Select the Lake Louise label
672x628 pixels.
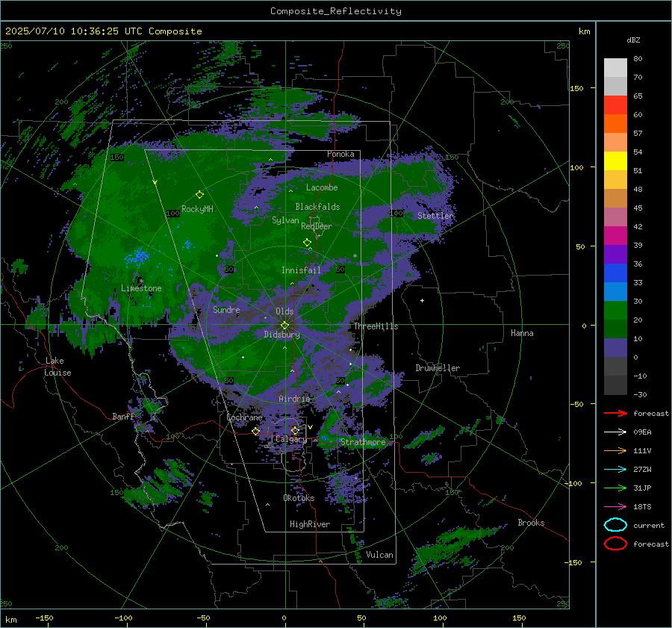[x=57, y=367]
